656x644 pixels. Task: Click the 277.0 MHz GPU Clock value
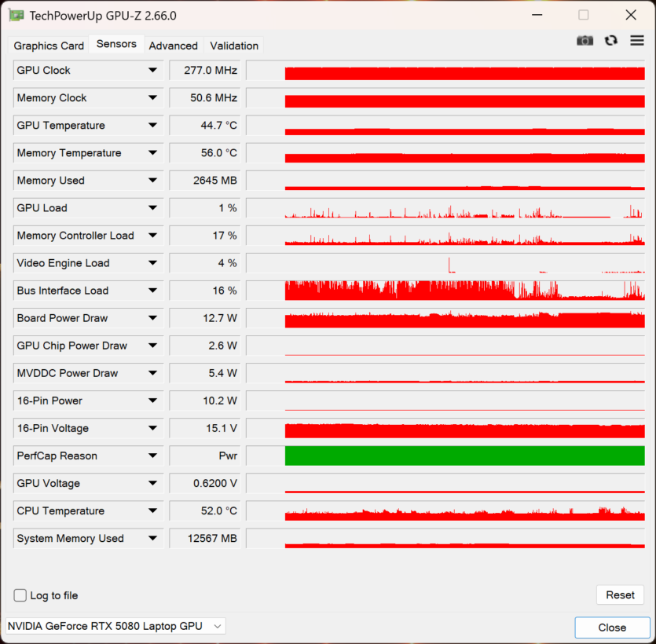point(205,70)
